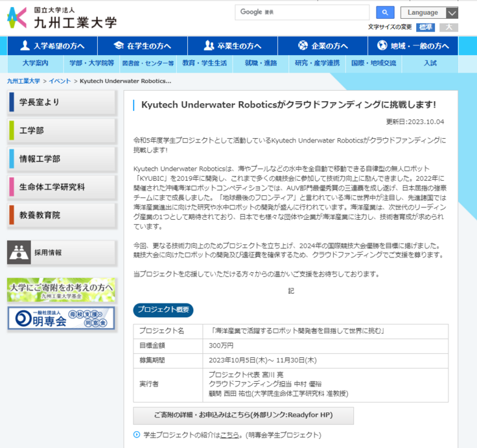The width and height of the screenshot is (477, 448).
Task: Click the 採用情報 people icon
Action: (x=19, y=252)
